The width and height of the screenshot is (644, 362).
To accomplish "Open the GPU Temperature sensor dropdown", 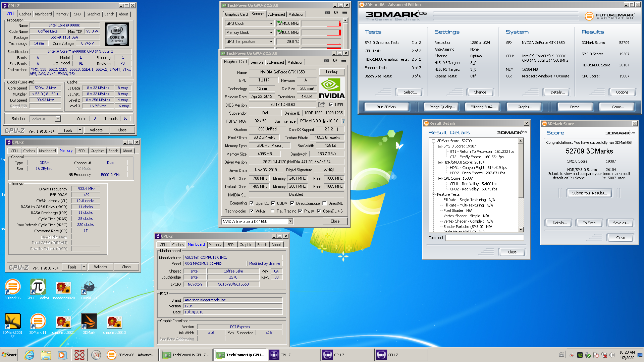I will [x=271, y=42].
